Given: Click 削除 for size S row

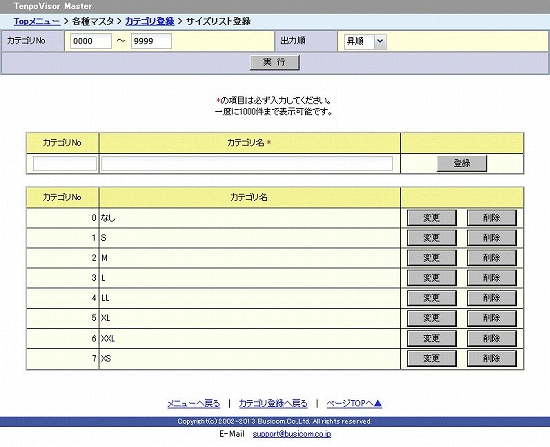Looking at the screenshot, I should [492, 238].
